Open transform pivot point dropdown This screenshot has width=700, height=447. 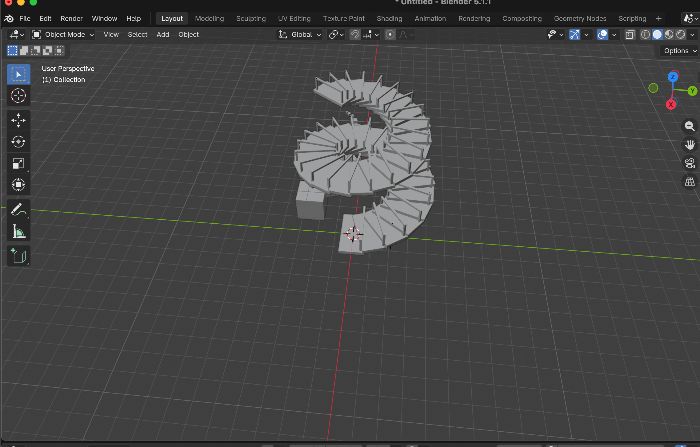click(x=336, y=34)
